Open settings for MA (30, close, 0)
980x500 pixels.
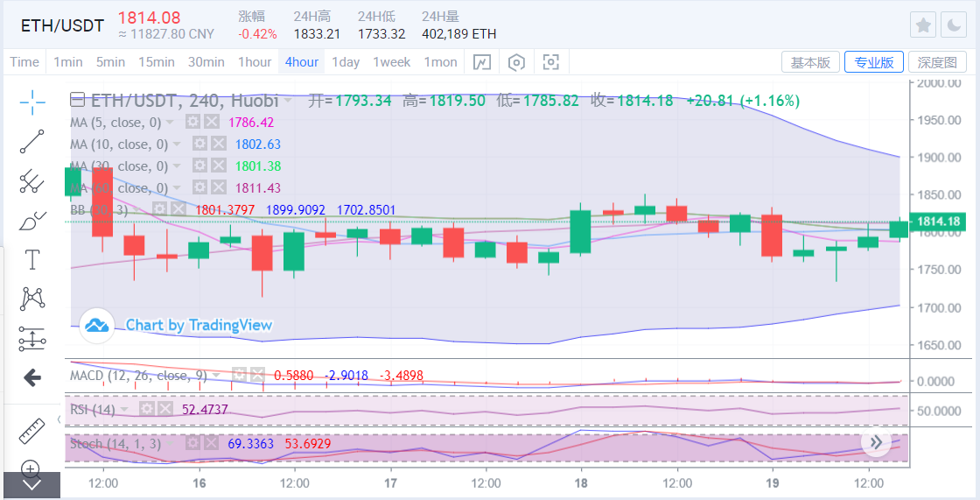coord(199,165)
